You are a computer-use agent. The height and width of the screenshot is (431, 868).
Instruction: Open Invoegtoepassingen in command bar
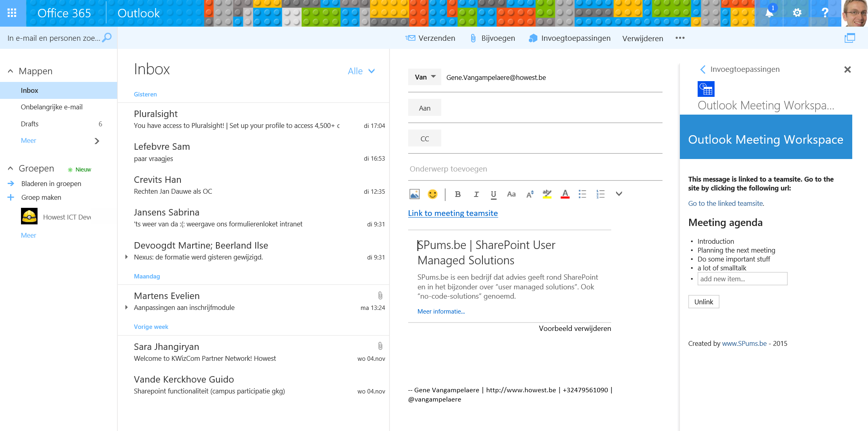point(570,38)
